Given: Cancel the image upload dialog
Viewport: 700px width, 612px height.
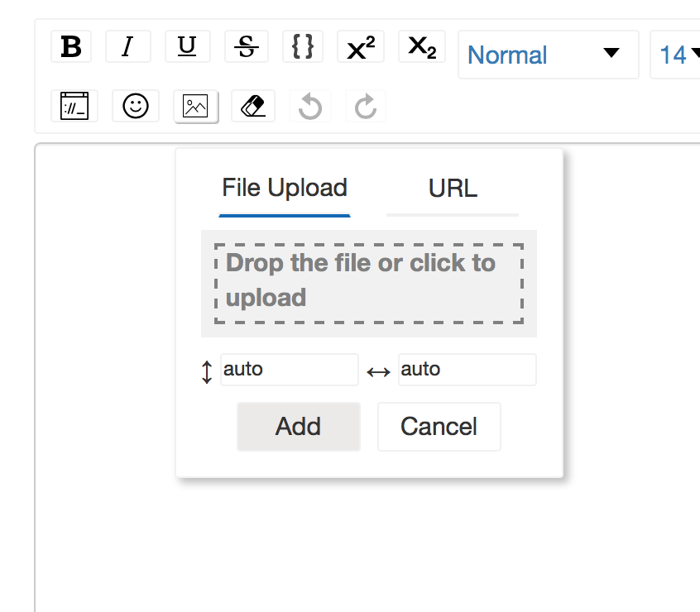Looking at the screenshot, I should click(x=439, y=426).
